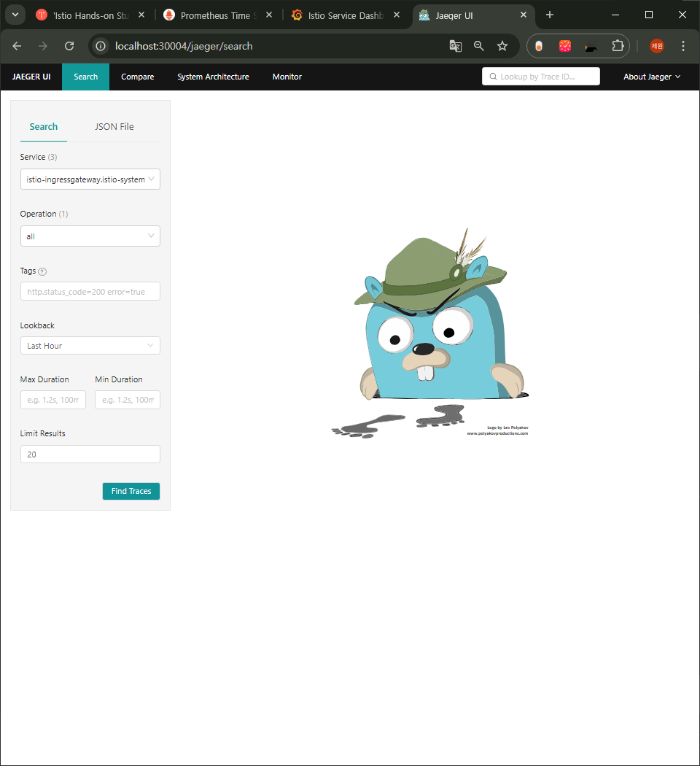The width and height of the screenshot is (700, 766).
Task: Switch to the Istio Hands-on Study tab
Action: (x=91, y=15)
